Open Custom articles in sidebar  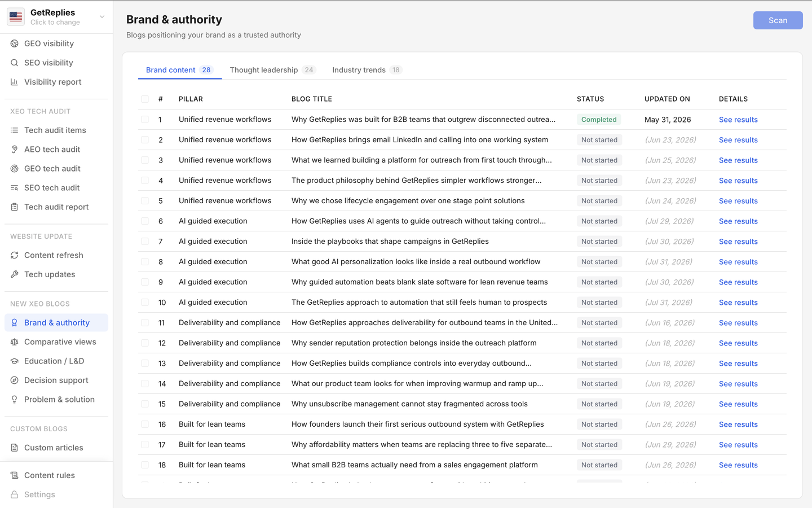coord(56,448)
